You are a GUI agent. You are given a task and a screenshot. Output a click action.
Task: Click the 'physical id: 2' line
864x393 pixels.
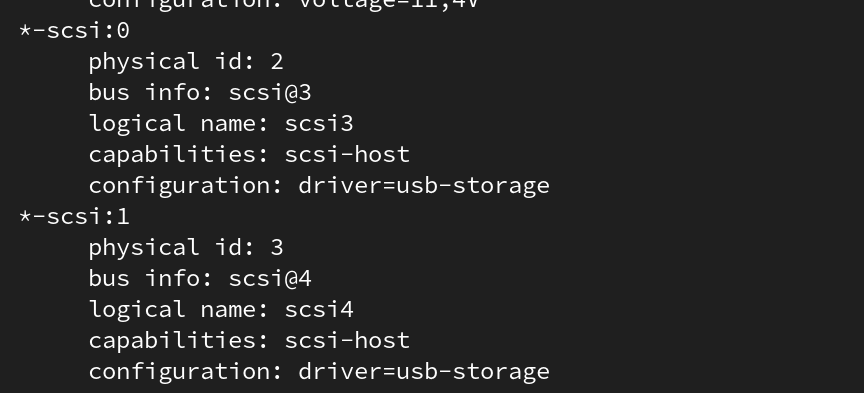pyautogui.click(x=186, y=62)
